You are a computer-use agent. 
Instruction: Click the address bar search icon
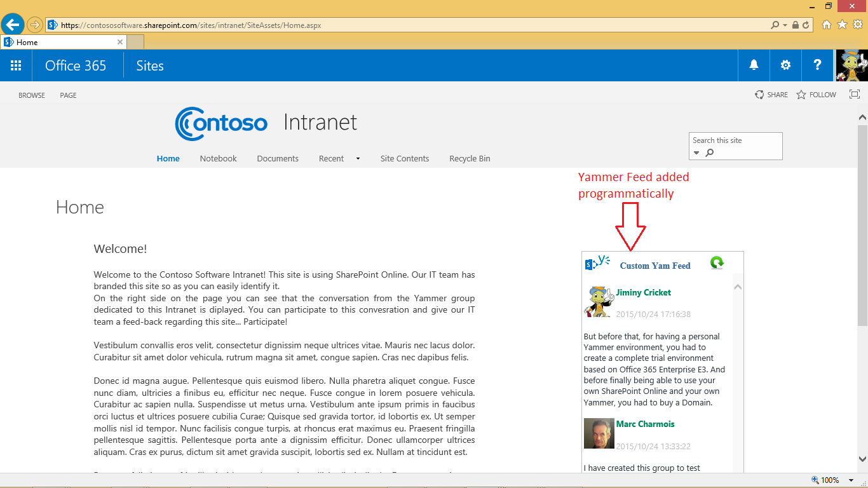775,25
